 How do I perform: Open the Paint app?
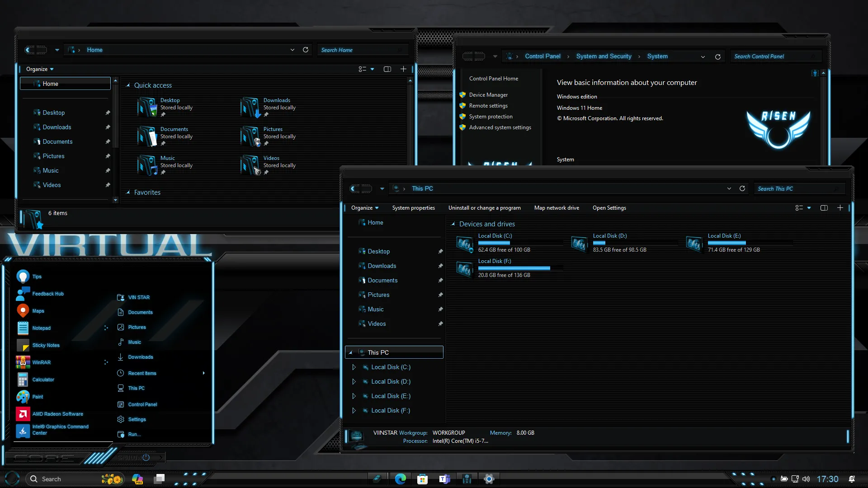[23, 397]
